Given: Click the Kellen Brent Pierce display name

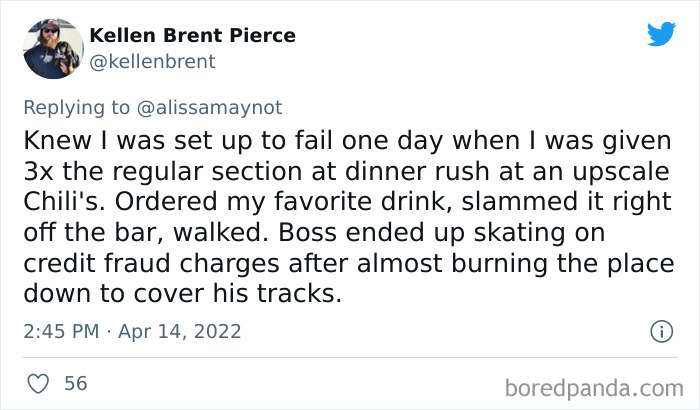Looking at the screenshot, I should (193, 35).
